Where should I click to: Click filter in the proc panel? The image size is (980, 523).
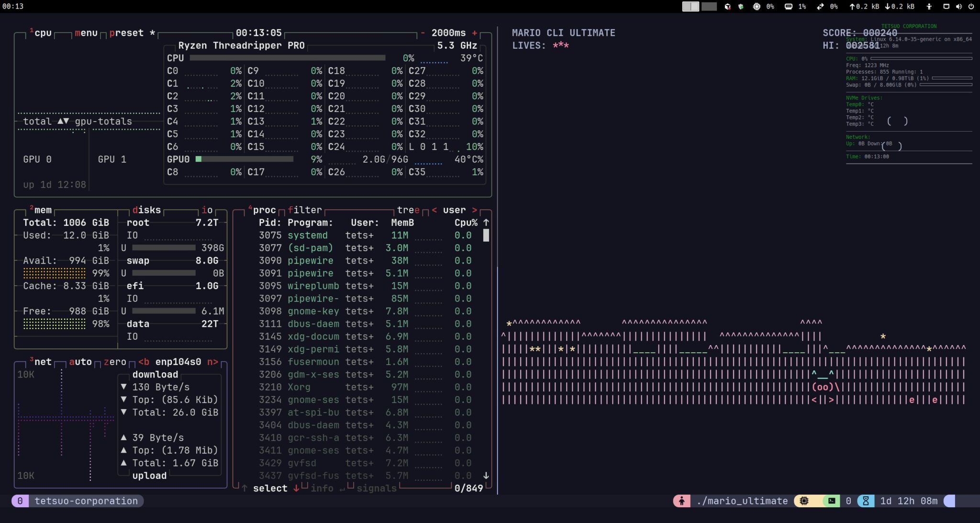[x=305, y=210]
